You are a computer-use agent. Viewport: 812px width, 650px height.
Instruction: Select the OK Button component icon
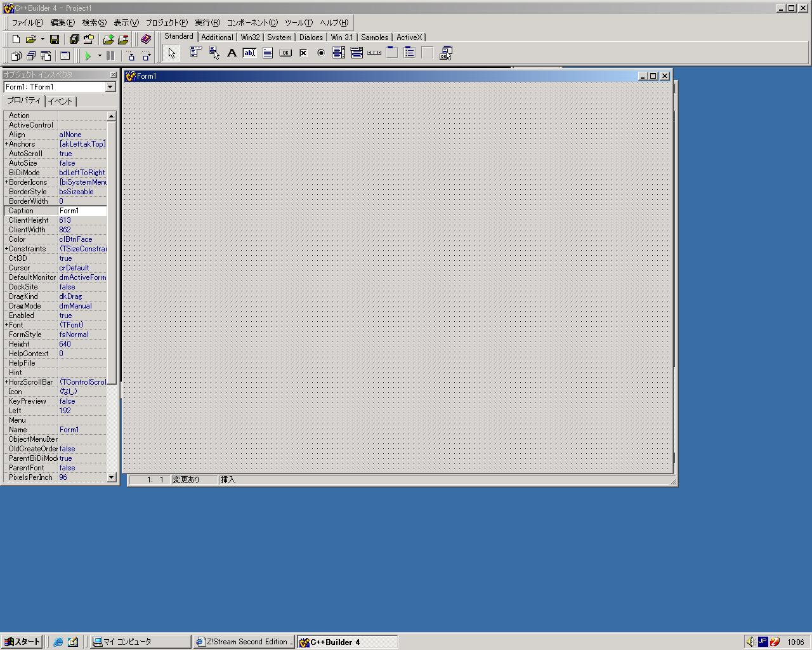(285, 53)
